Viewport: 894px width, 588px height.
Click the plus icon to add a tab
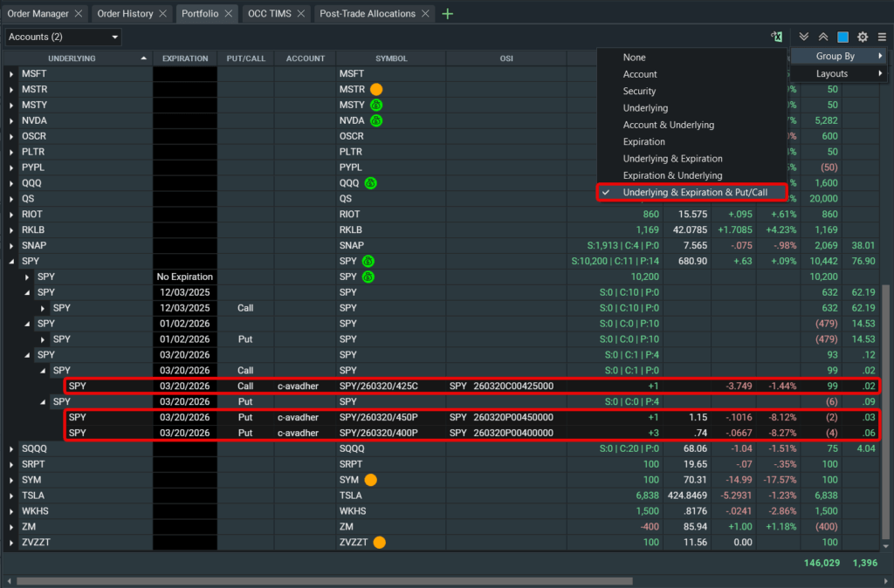pos(448,14)
